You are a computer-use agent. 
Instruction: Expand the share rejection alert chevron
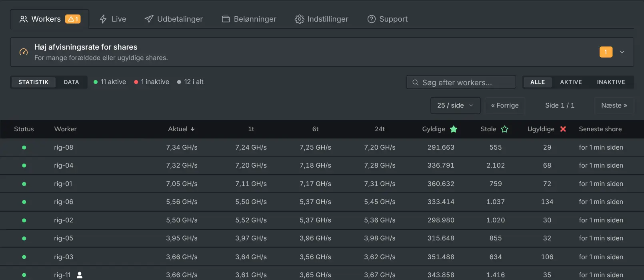622,52
